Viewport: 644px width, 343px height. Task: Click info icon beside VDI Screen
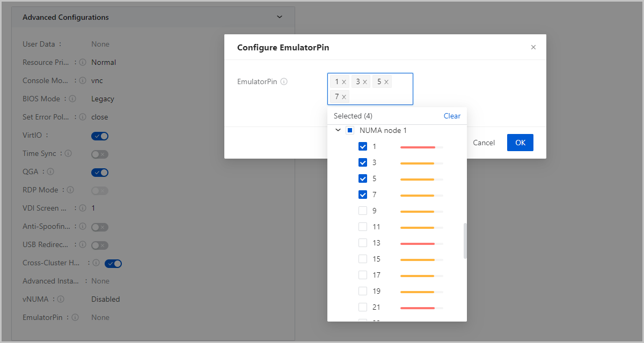83,208
